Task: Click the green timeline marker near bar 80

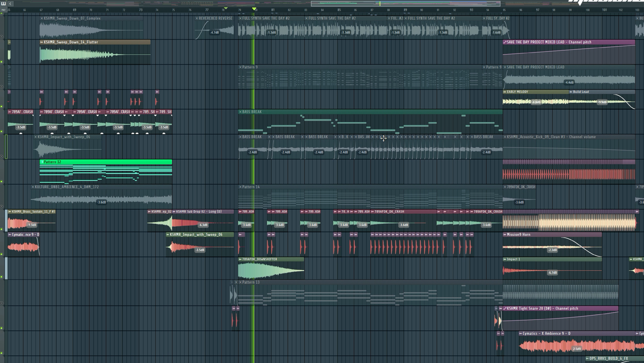Action: click(254, 8)
